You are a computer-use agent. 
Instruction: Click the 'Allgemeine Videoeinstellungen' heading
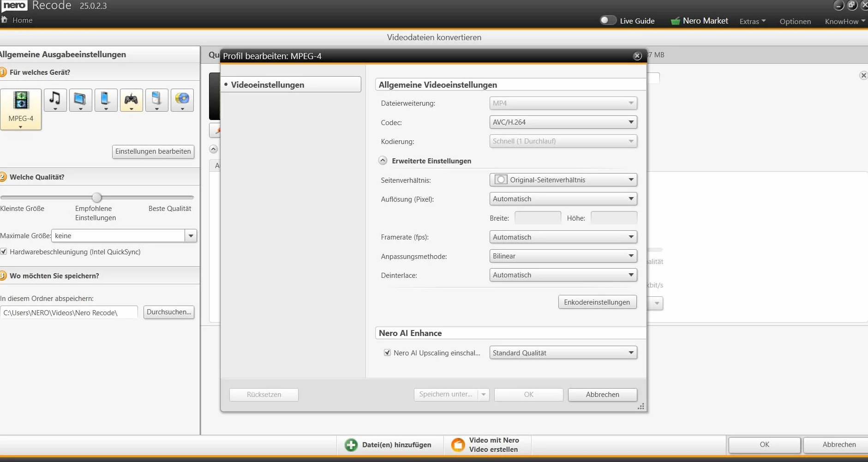point(437,85)
